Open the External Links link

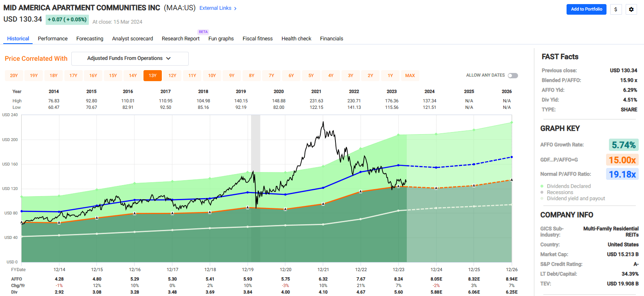pyautogui.click(x=215, y=8)
